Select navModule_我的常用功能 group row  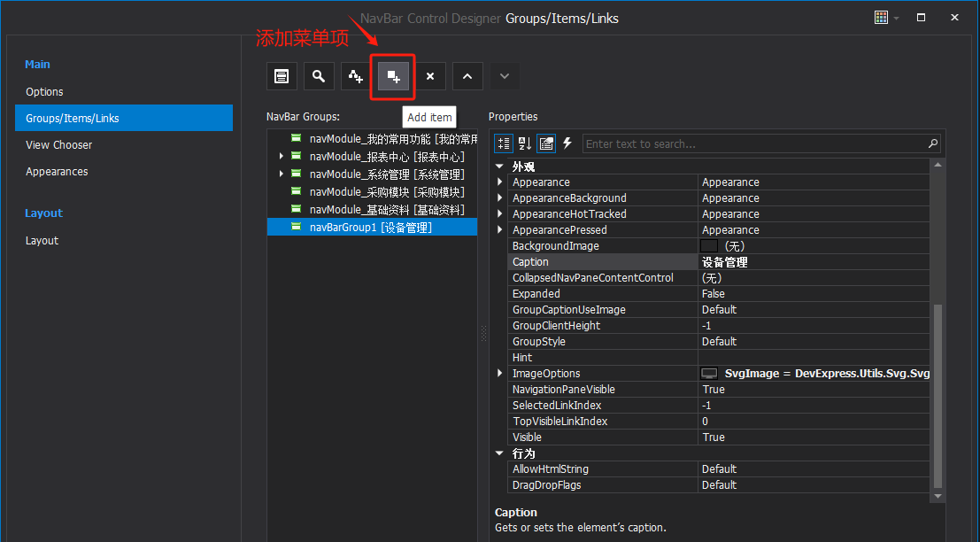click(x=372, y=139)
